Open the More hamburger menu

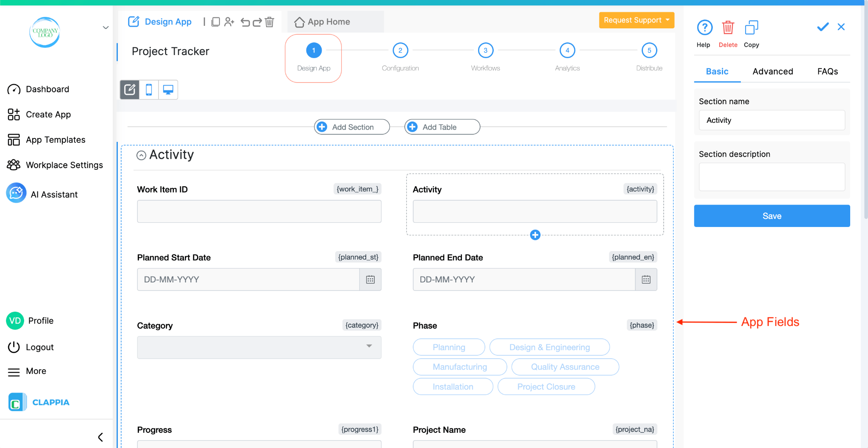[14, 372]
